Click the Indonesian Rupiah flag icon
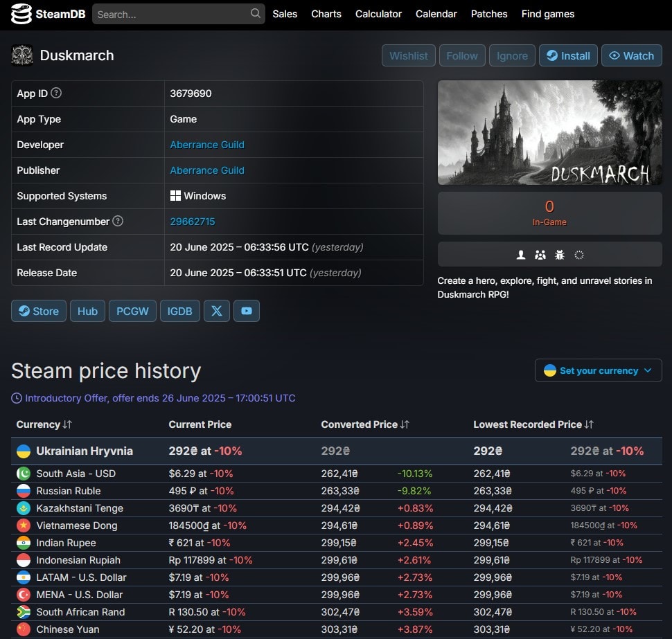The image size is (672, 639). point(24,560)
